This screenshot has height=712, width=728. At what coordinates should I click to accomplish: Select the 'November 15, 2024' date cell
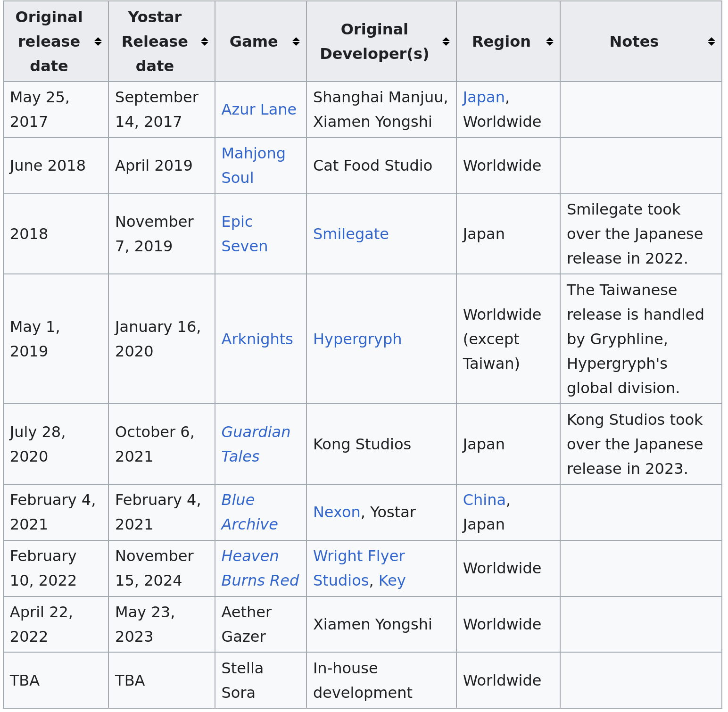tap(162, 568)
